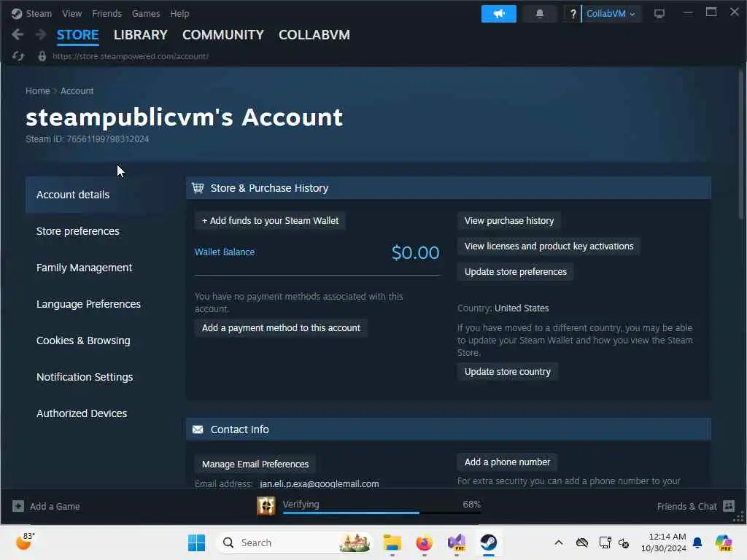Open the verifying game's thumbnail icon

coord(266,506)
